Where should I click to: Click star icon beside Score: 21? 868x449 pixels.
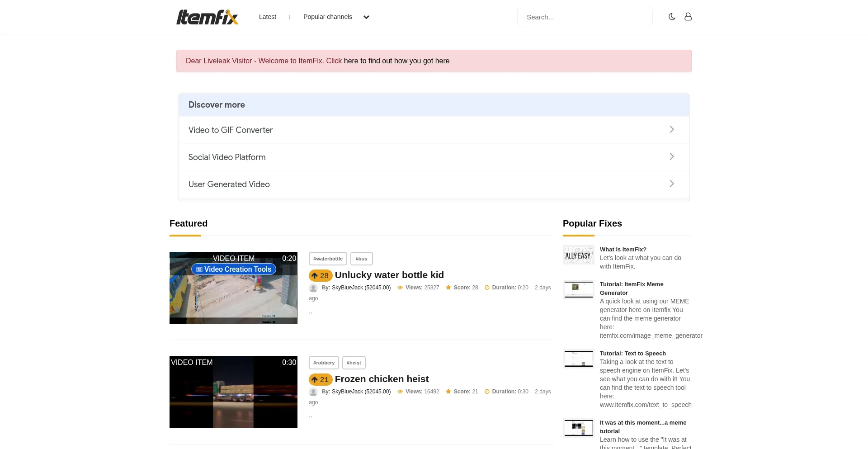[448, 392]
